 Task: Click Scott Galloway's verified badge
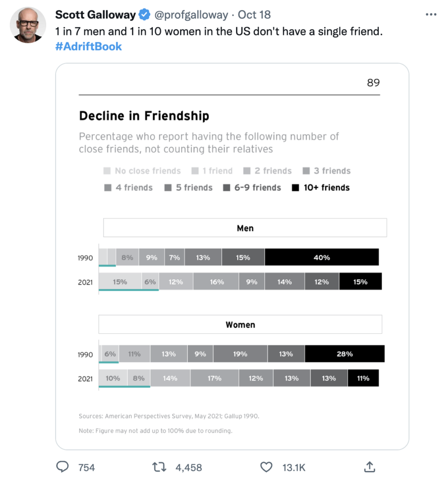tap(144, 15)
